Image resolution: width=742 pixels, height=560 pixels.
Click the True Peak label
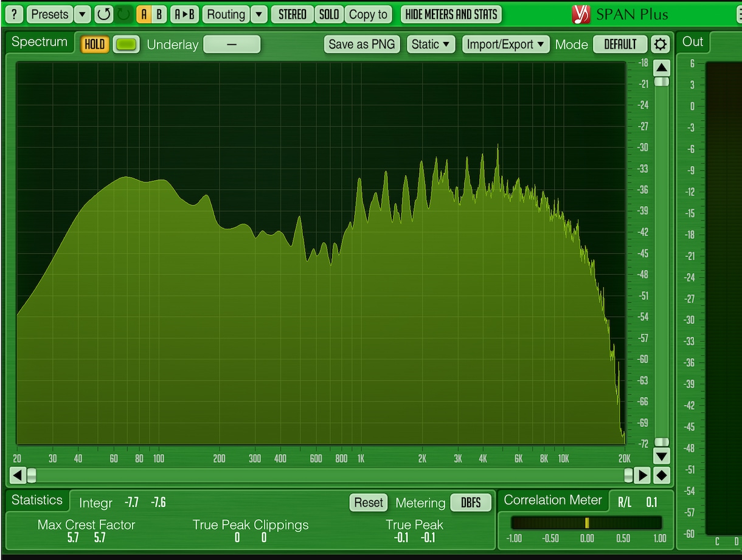[414, 525]
